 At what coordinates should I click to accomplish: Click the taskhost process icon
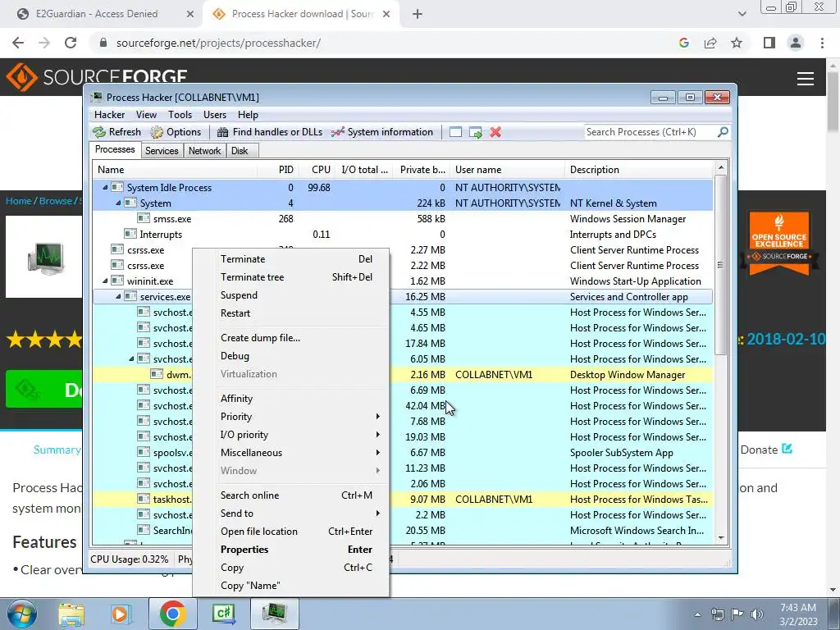(x=143, y=499)
